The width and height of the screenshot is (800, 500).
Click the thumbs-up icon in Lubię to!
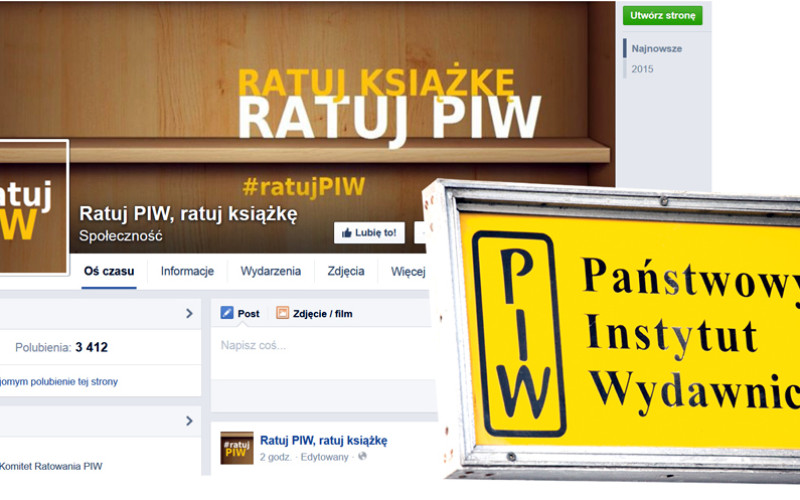pos(347,233)
